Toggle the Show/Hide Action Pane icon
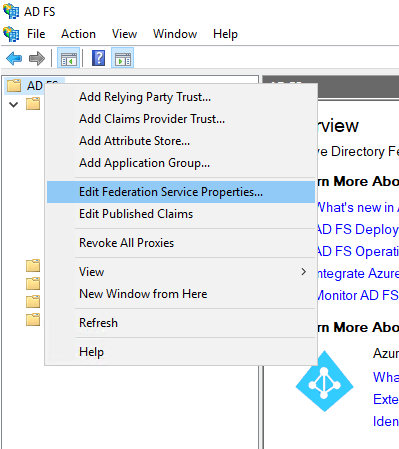 click(123, 59)
